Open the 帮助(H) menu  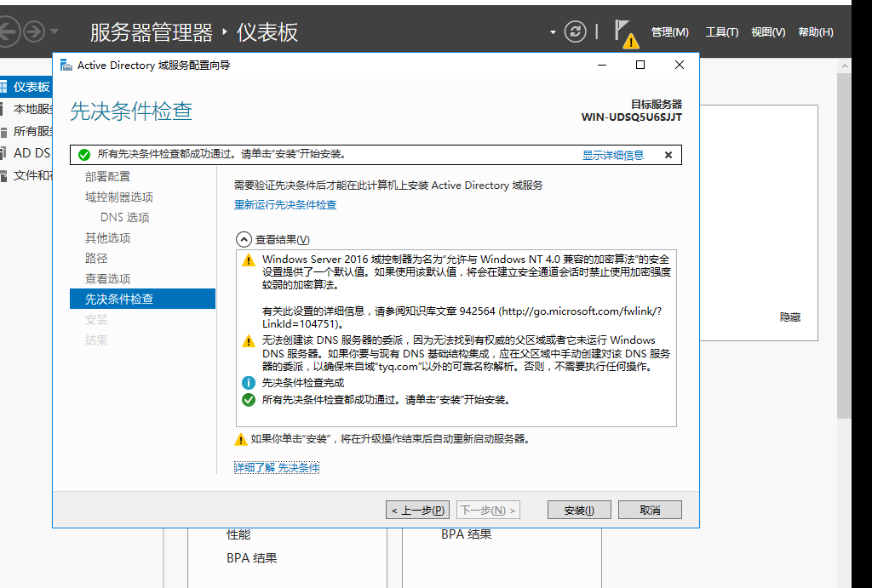click(816, 31)
